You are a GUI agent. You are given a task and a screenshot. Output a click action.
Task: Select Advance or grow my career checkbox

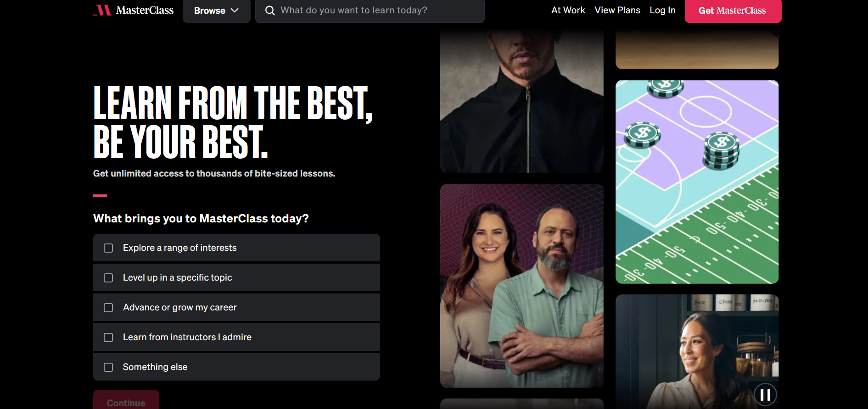(108, 308)
